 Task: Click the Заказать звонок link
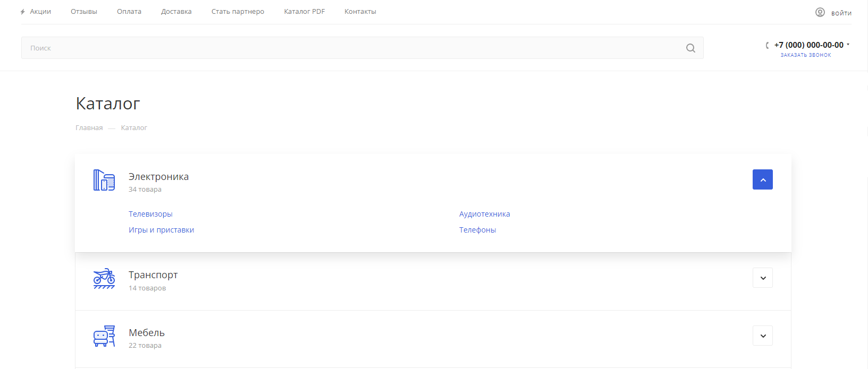(x=805, y=55)
